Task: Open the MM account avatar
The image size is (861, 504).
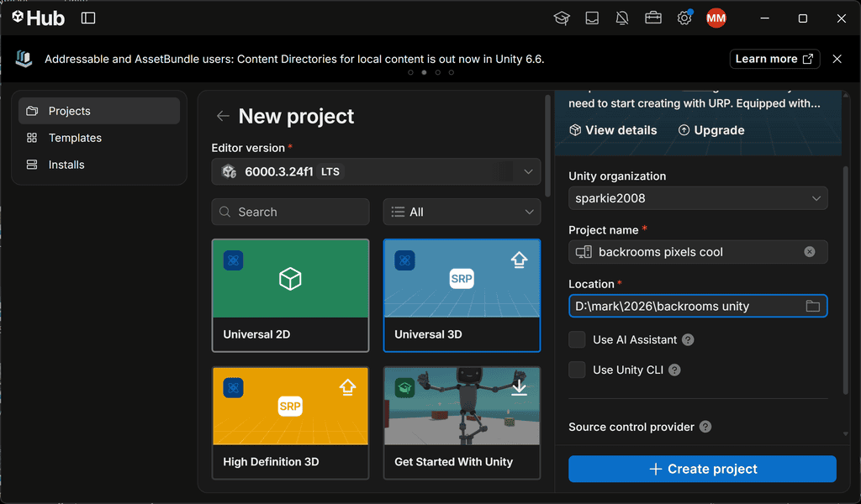Action: [x=716, y=18]
